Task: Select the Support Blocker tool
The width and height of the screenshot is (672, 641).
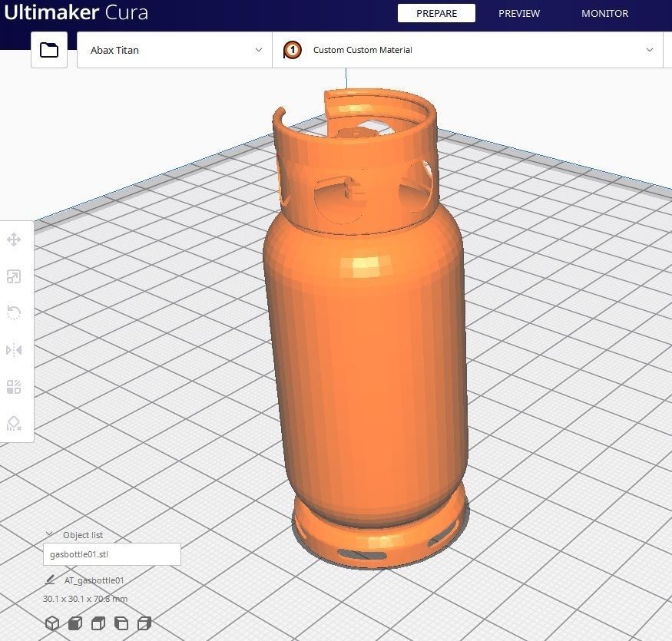Action: pos(14,423)
